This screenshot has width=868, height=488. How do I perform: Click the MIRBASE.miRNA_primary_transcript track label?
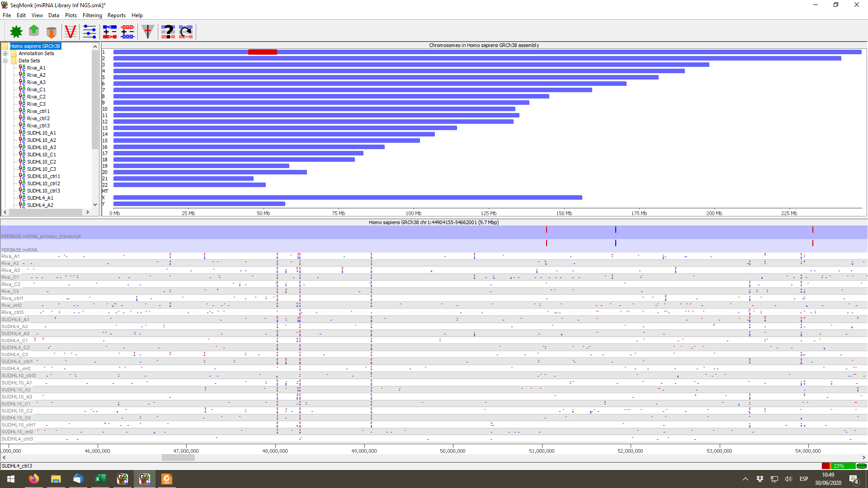41,236
